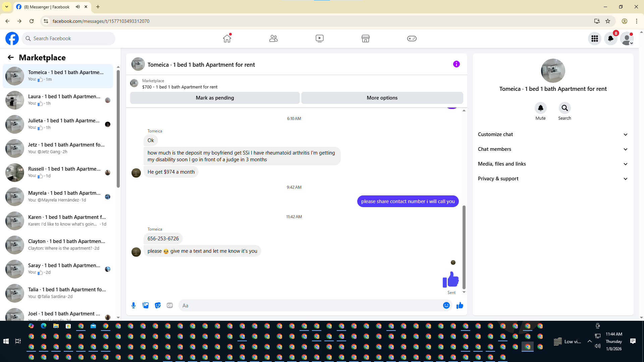The image size is (644, 362).
Task: Reload the browser page
Action: coord(32,21)
